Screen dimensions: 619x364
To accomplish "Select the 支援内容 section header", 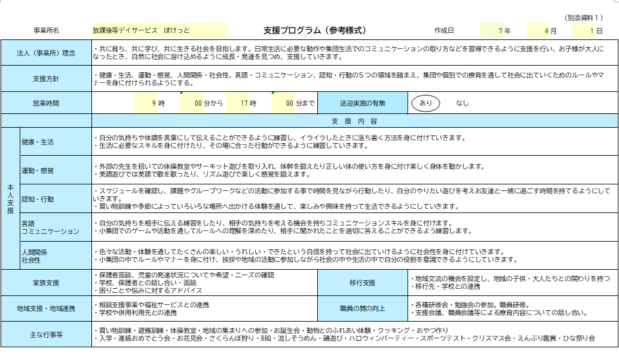I will [354, 121].
